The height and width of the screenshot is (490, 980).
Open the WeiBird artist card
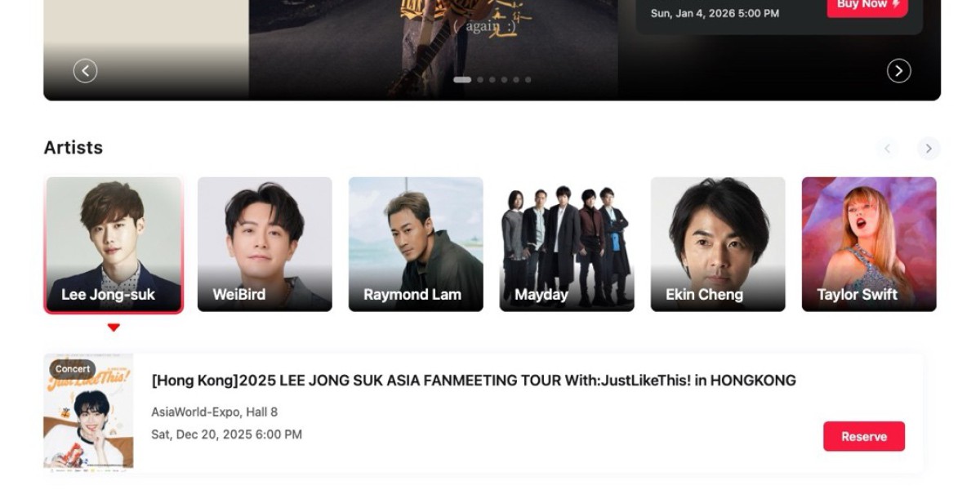[x=265, y=244]
